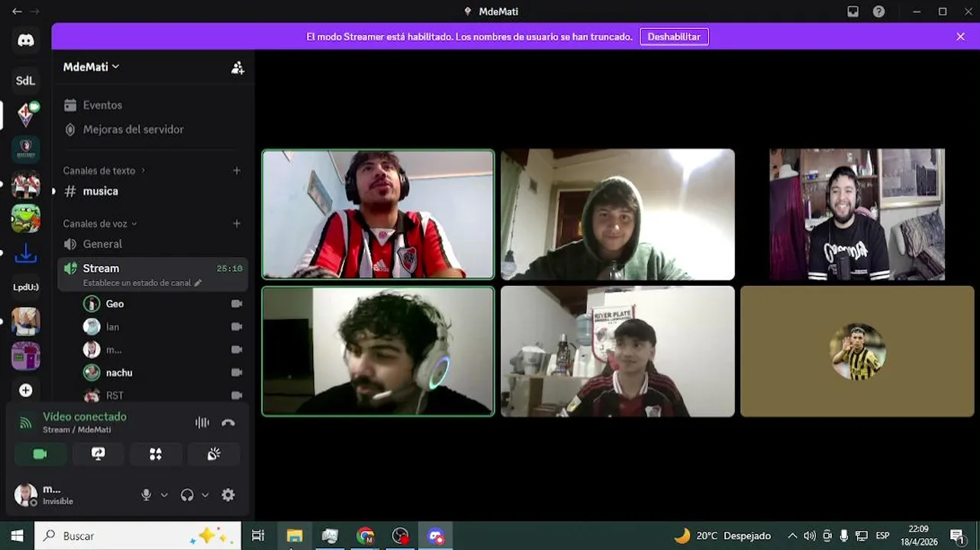Dismiss the Streamer mode banner
The height and width of the screenshot is (550, 980).
(x=960, y=37)
